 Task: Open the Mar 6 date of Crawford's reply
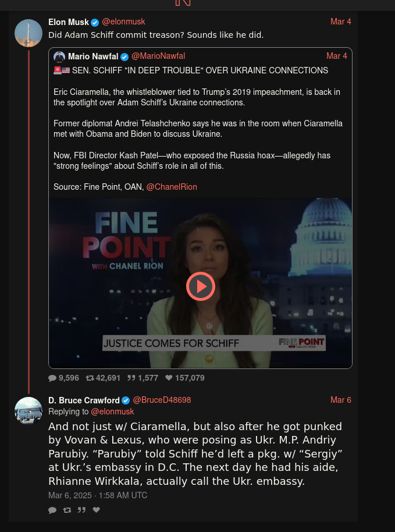[x=341, y=400]
